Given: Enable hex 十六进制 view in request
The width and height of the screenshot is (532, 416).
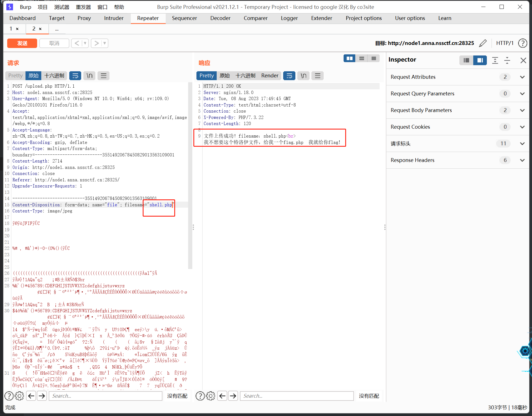Looking at the screenshot, I should pos(53,76).
